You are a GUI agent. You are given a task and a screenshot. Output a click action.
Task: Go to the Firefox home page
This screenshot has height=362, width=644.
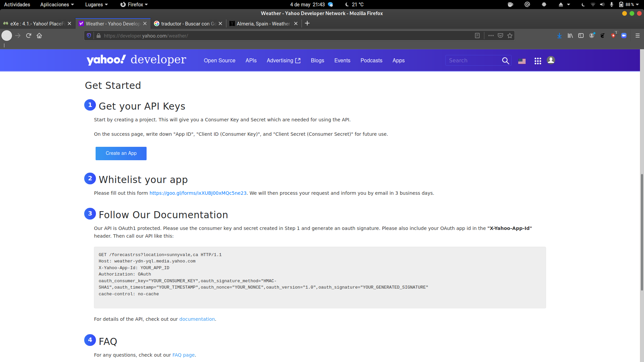tap(39, 36)
